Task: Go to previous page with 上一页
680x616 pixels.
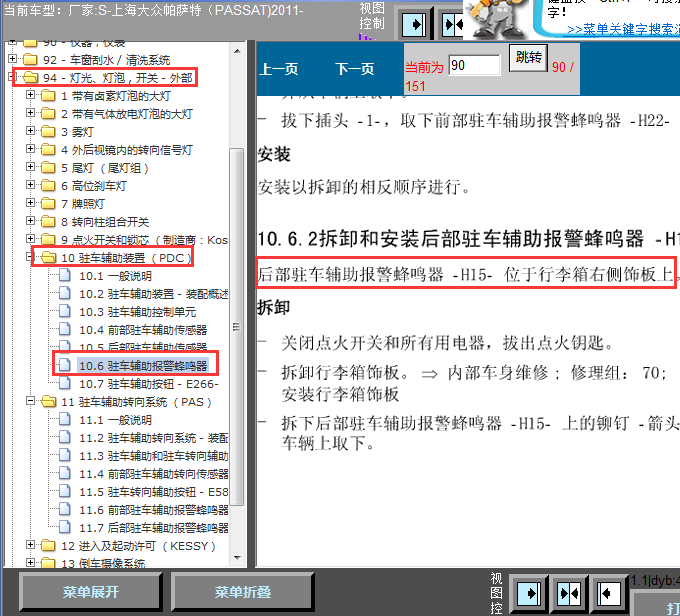Action: pos(278,69)
